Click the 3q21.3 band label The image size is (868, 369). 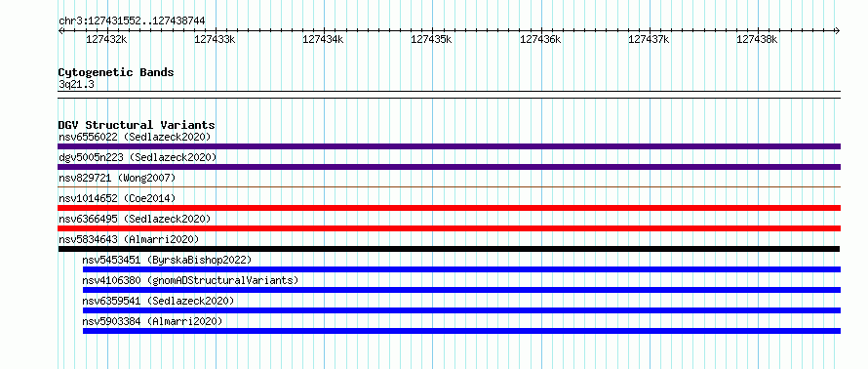pyautogui.click(x=76, y=85)
